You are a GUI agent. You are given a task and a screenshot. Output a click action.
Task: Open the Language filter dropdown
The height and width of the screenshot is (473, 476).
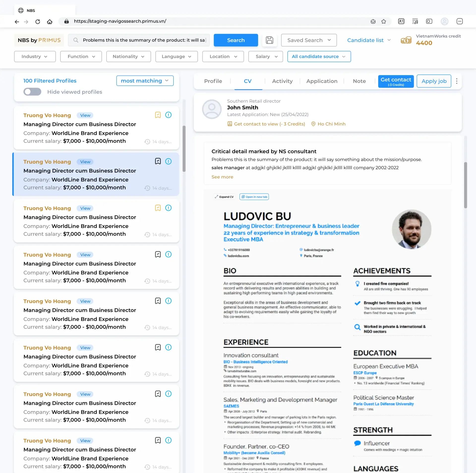point(177,57)
